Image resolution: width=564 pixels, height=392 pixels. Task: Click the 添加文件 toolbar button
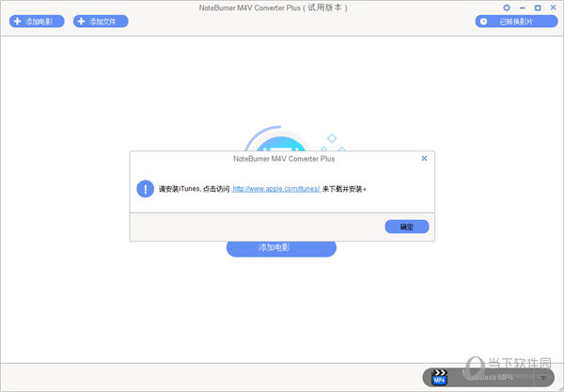(x=101, y=22)
